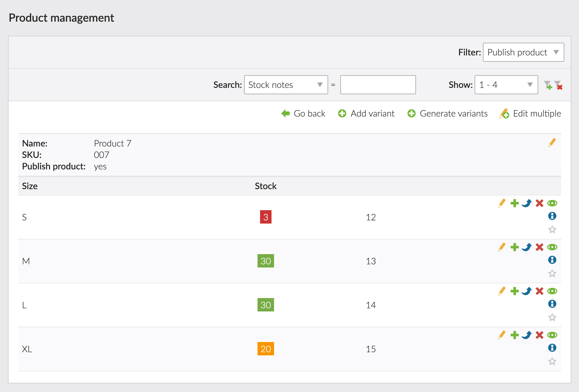Open info icon for size S variant
Screen dimensions: 579x392
click(552, 216)
